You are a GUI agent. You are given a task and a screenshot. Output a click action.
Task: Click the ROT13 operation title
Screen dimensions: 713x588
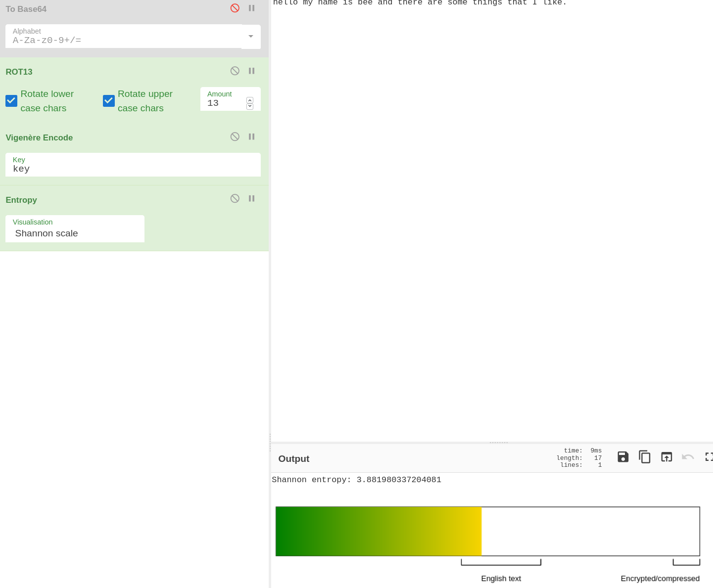pos(19,72)
